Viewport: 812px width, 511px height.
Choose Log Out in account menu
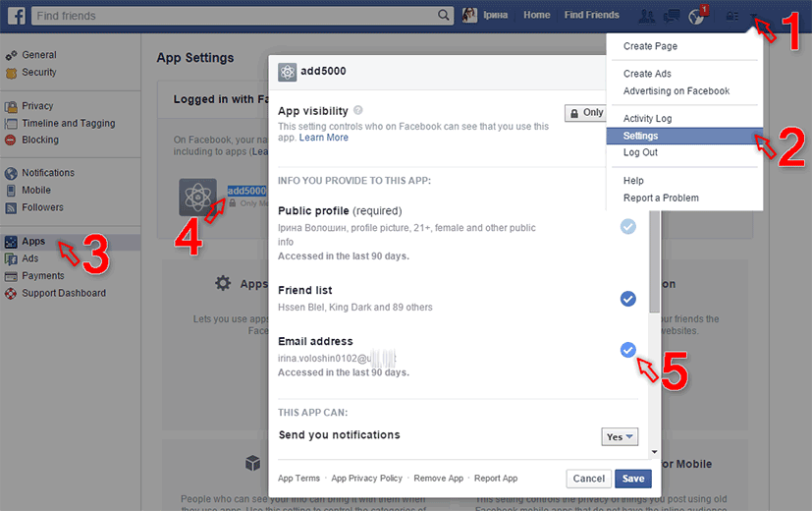[x=640, y=152]
